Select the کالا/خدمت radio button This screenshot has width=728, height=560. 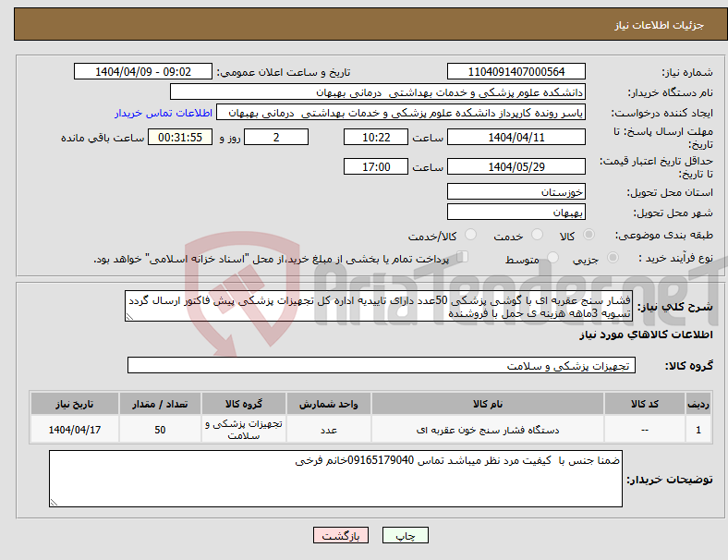click(470, 235)
